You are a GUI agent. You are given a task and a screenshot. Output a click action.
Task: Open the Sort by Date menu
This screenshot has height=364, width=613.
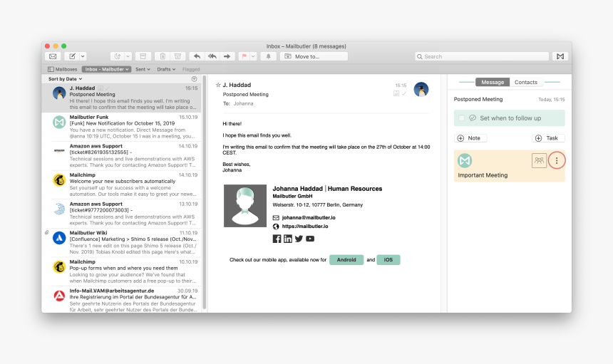click(x=65, y=79)
